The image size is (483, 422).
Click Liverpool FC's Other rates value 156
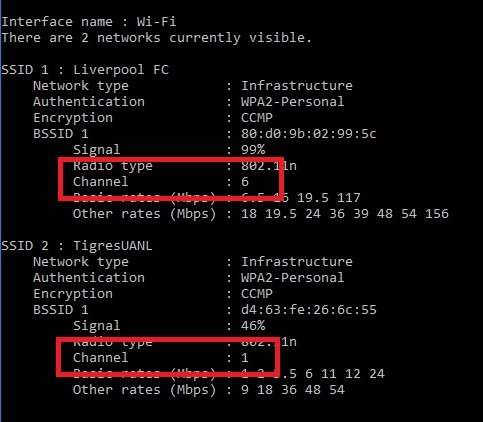pos(437,214)
